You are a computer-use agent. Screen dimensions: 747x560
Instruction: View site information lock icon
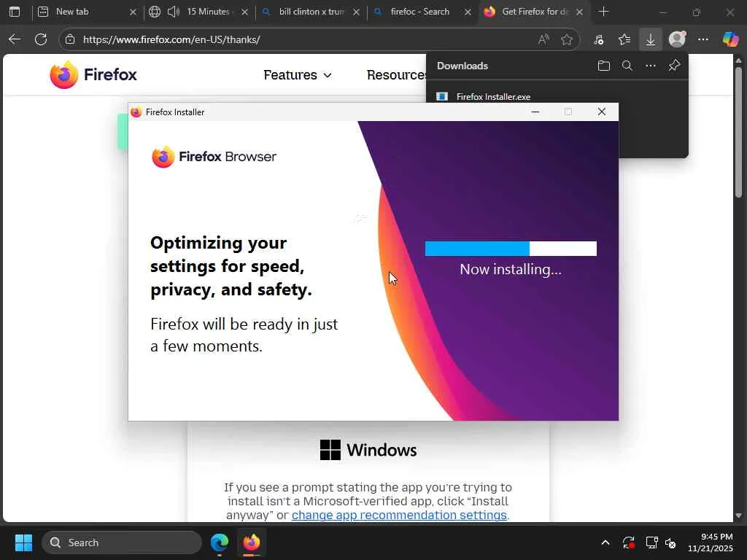[70, 39]
